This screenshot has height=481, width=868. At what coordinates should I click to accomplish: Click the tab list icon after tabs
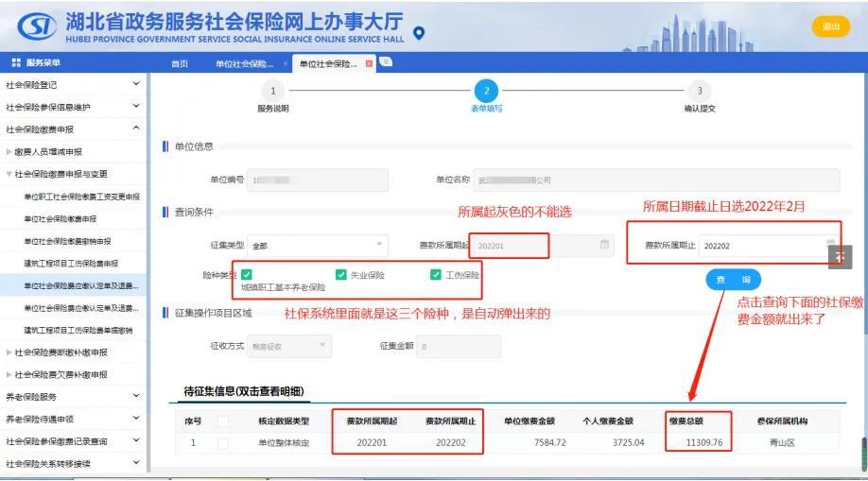[386, 62]
